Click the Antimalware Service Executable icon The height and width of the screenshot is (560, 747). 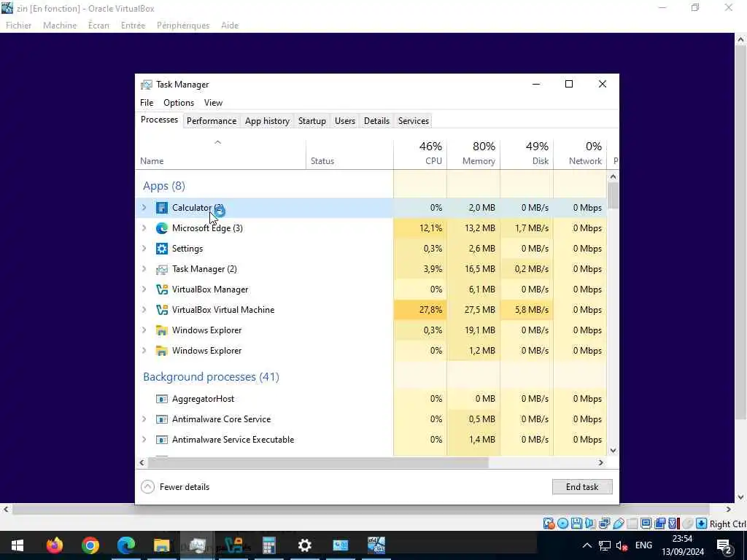tap(162, 440)
